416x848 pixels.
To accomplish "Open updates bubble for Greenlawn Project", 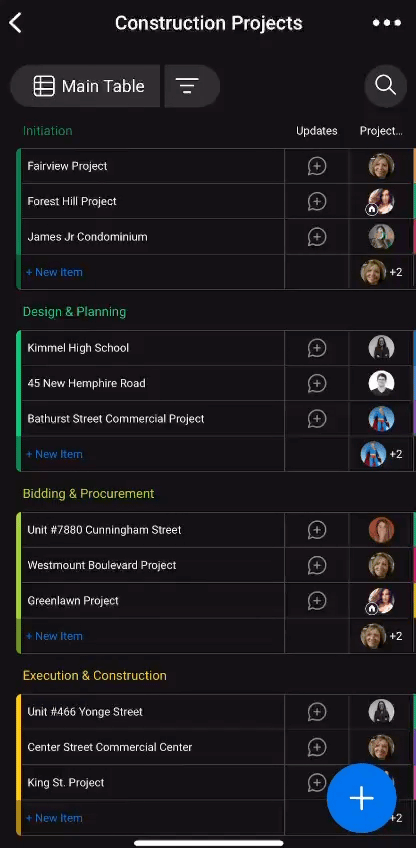I will click(317, 600).
